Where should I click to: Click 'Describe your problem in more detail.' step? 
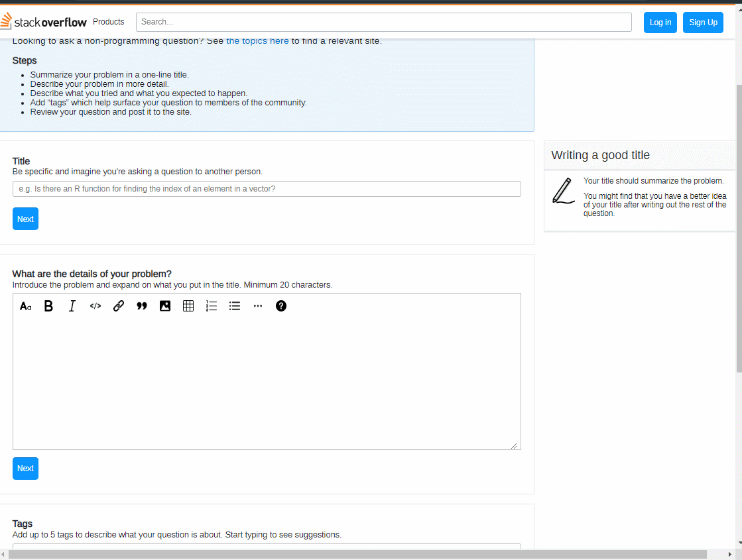coord(99,84)
